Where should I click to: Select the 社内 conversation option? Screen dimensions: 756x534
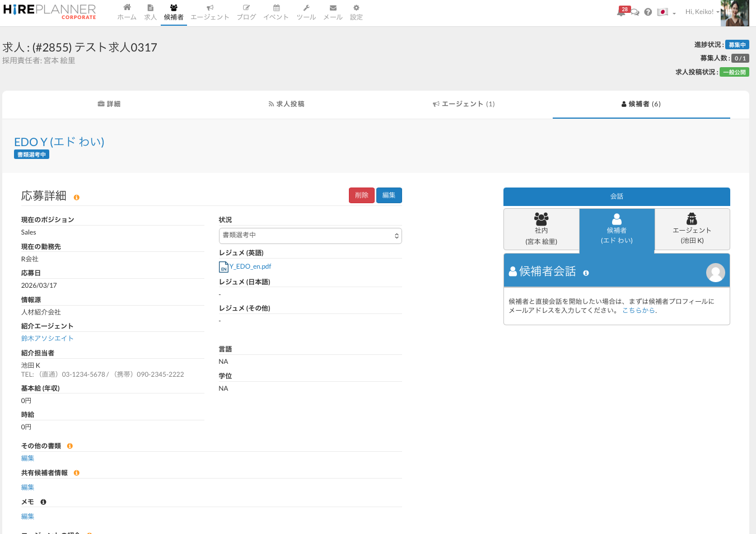pos(541,229)
